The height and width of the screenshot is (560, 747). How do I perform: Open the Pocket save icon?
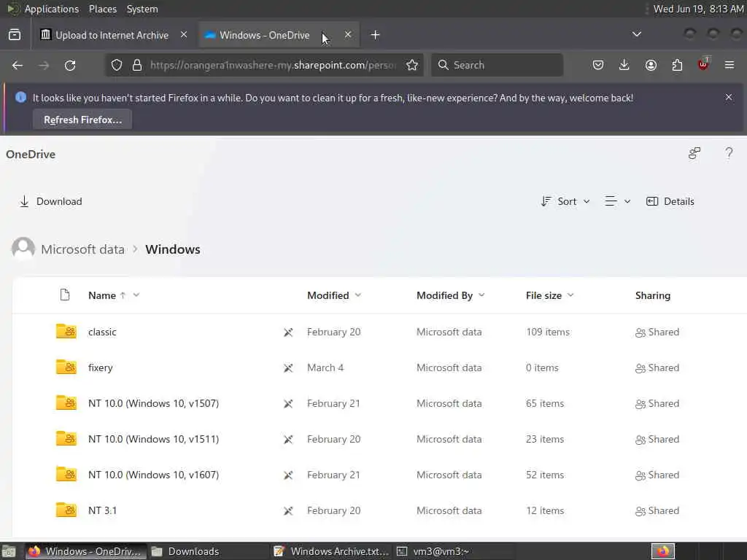click(x=598, y=65)
